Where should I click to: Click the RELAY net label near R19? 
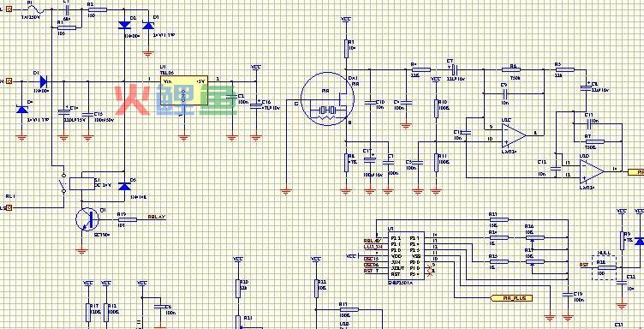pyautogui.click(x=157, y=217)
